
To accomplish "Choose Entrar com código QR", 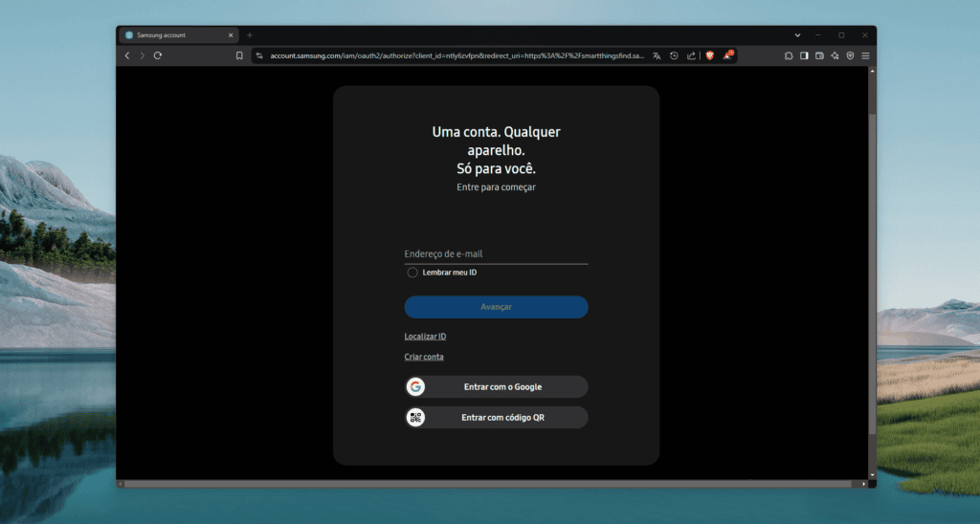I will pos(497,417).
